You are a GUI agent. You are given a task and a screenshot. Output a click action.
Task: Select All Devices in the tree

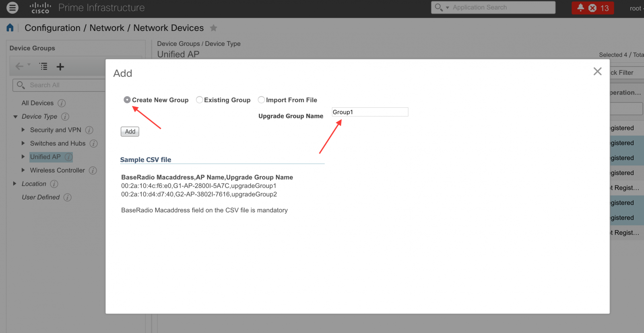point(37,103)
